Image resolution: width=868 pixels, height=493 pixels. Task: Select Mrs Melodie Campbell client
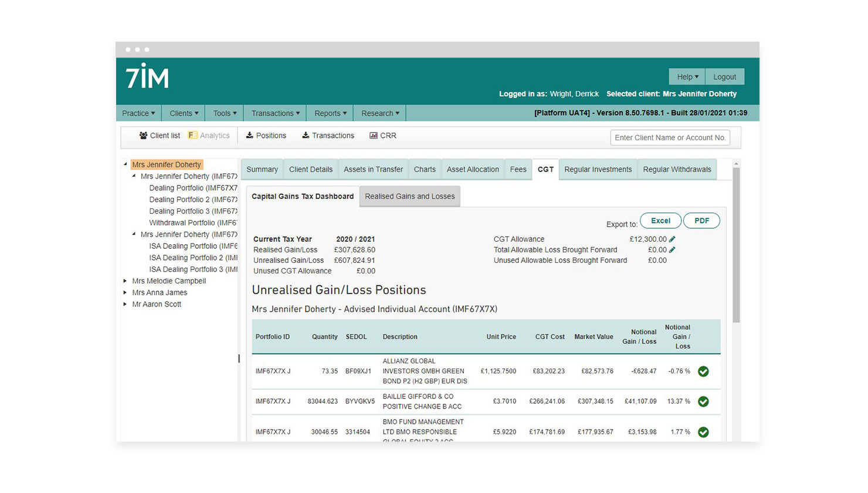tap(169, 281)
